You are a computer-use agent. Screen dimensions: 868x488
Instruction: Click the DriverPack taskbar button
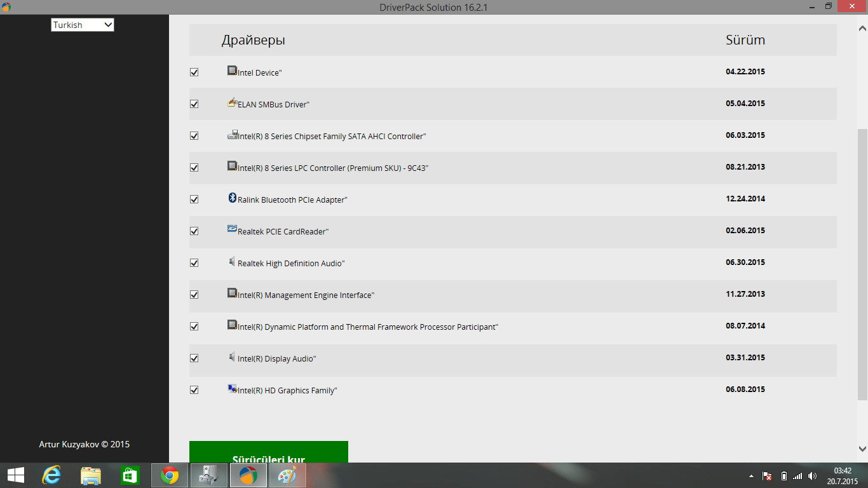pyautogui.click(x=248, y=475)
